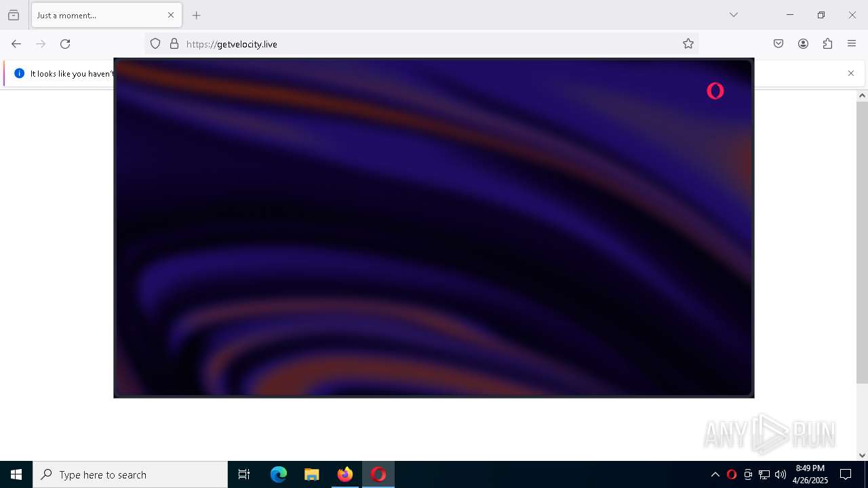Image resolution: width=868 pixels, height=488 pixels.
Task: Click the info icon in notification bar
Action: tap(19, 73)
